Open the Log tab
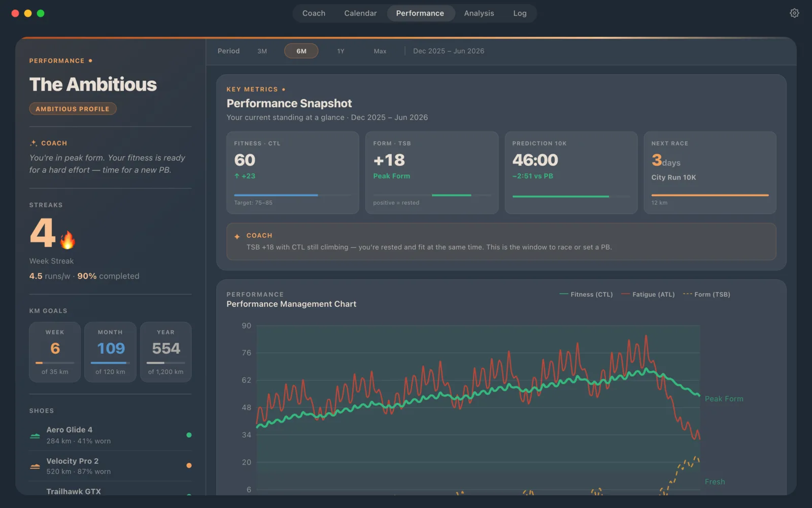812x508 pixels. (x=520, y=13)
